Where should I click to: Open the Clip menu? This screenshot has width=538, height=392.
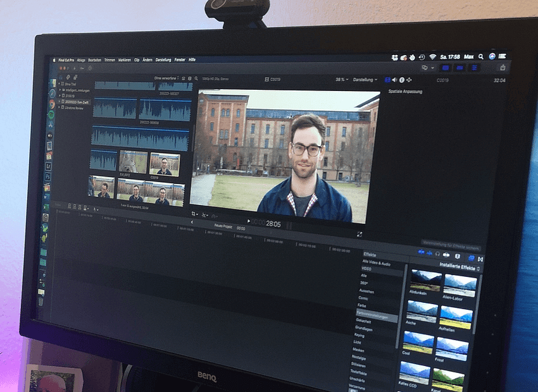coord(137,59)
